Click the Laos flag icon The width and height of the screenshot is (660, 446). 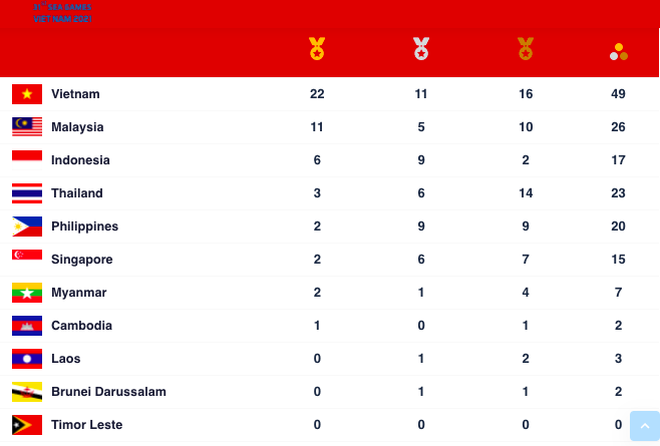27,358
